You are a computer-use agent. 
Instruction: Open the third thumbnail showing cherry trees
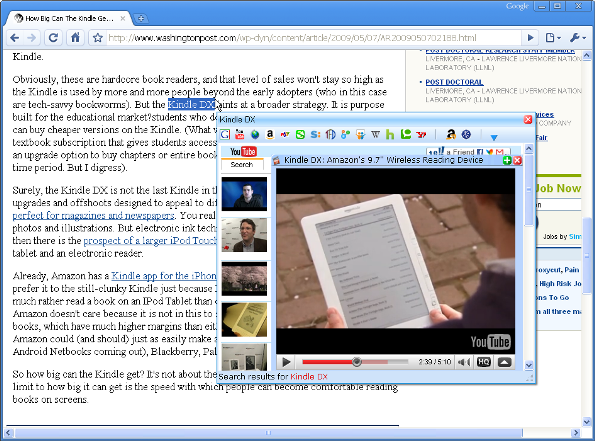(x=244, y=279)
